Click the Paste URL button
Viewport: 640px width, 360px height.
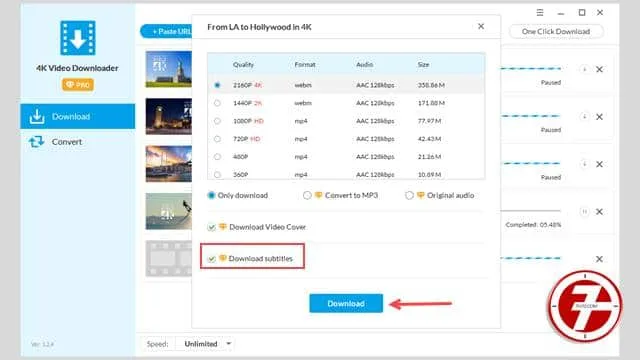167,31
